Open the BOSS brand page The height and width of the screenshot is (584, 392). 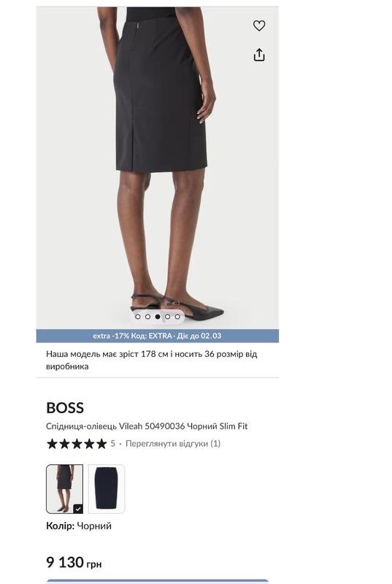point(65,408)
